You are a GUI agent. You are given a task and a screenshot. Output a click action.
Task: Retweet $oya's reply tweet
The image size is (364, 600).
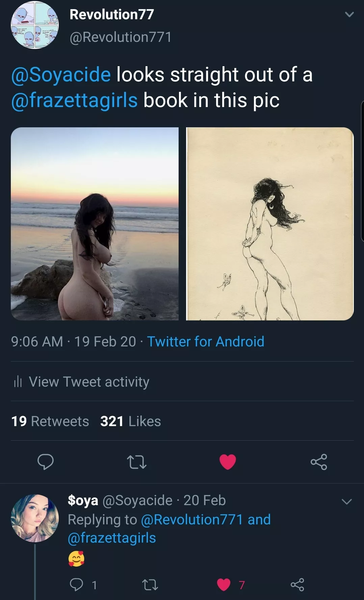point(150,584)
